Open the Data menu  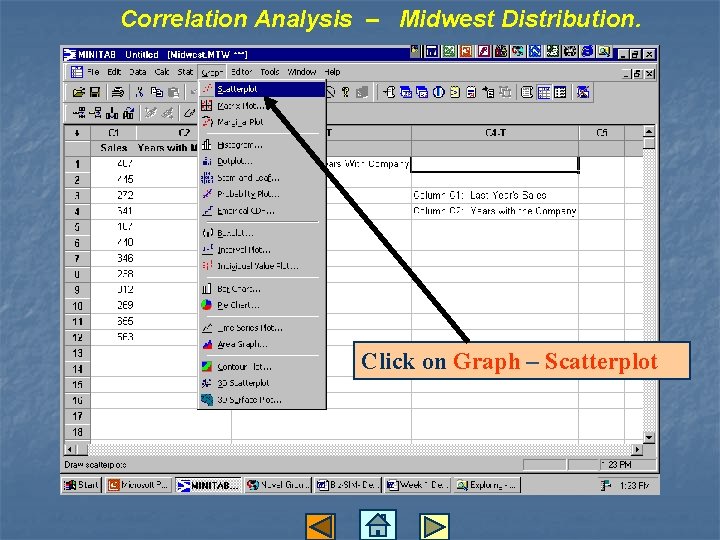(137, 72)
